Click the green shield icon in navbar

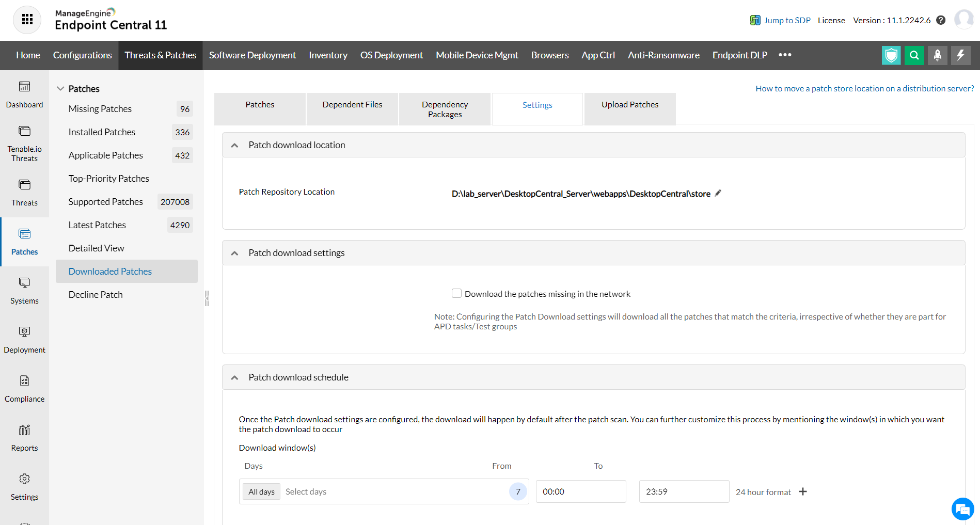click(891, 55)
